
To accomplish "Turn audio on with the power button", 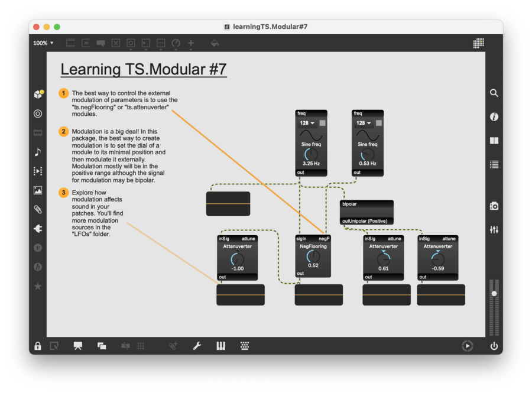I will click(494, 346).
